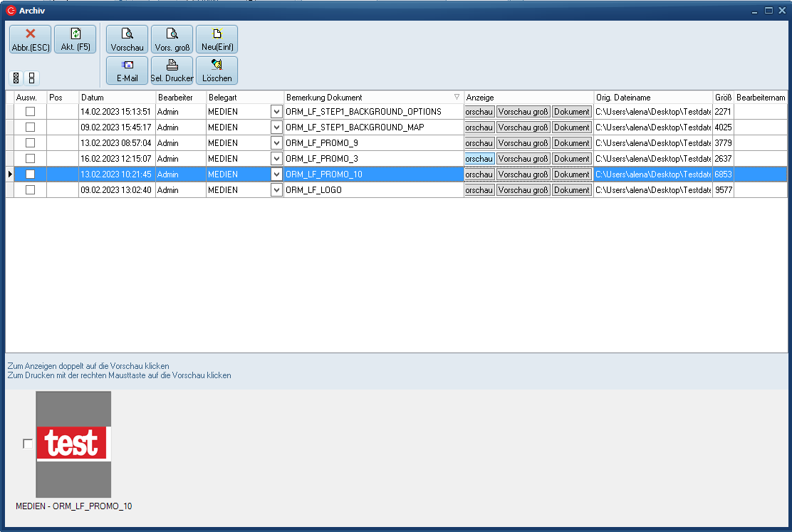792x532 pixels.
Task: Tick the checkbox for ORM_LF_PROMO_9 row
Action: (x=30, y=143)
